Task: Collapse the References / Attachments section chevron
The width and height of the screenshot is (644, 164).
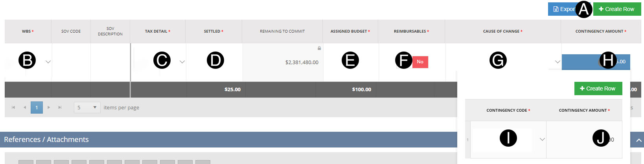Action: (x=639, y=140)
